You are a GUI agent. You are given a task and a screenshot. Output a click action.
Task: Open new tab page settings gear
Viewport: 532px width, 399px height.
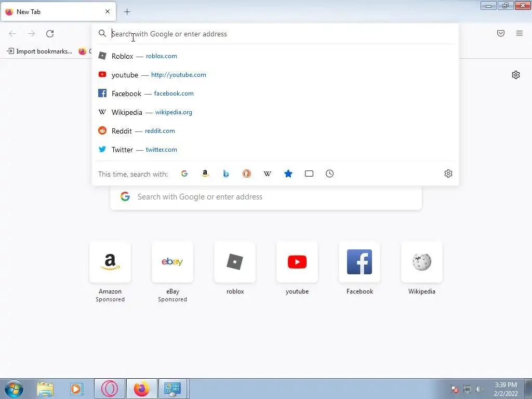[x=516, y=75]
